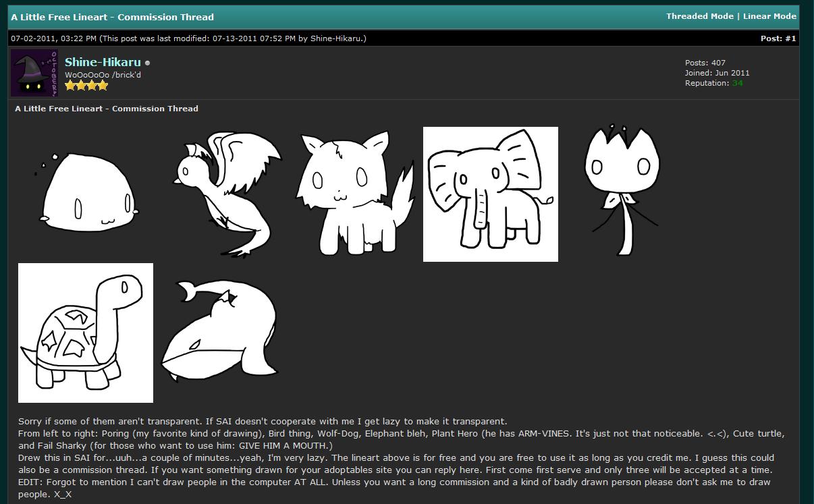The height and width of the screenshot is (504, 814).
Task: Open the cute turtle lineart image
Action: point(86,333)
